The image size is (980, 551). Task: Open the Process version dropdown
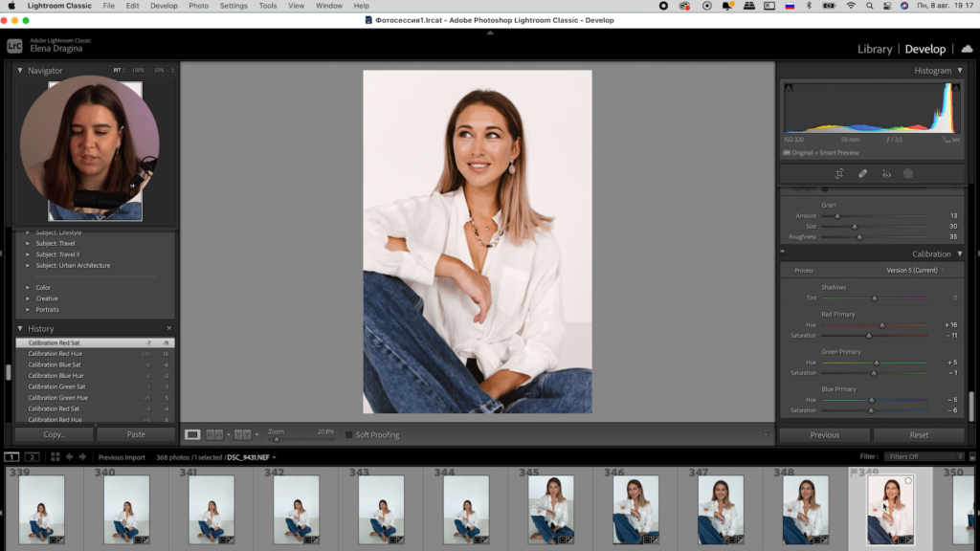912,271
